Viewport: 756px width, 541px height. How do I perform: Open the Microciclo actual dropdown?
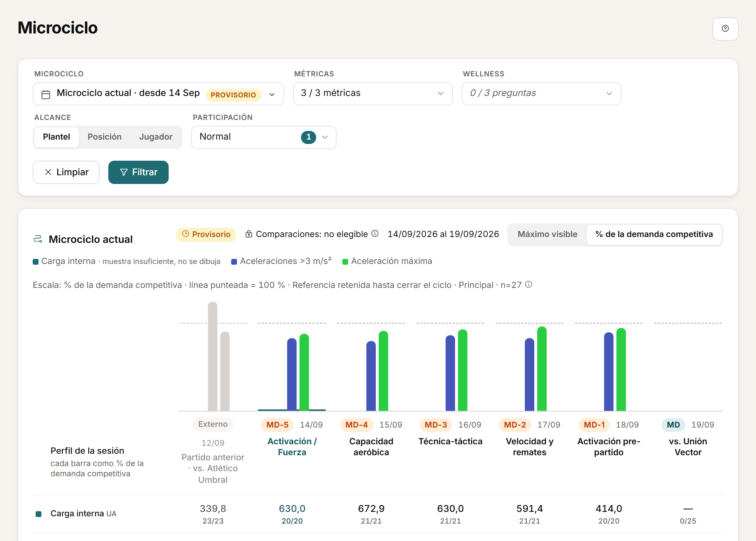tap(158, 94)
